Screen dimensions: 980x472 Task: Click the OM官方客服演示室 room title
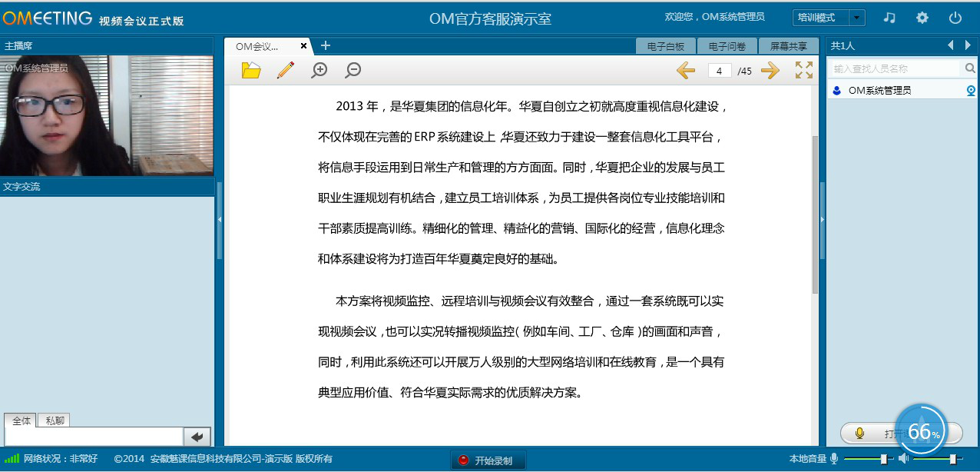[490, 18]
